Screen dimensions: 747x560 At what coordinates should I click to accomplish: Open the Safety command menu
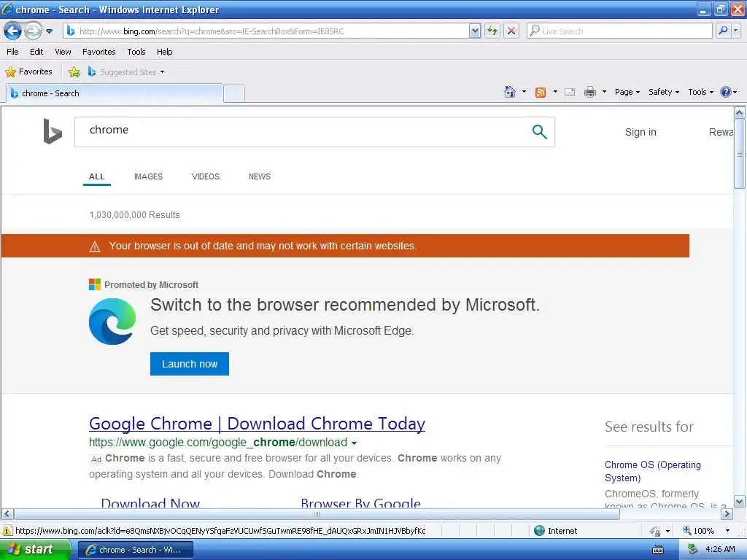pyautogui.click(x=664, y=92)
